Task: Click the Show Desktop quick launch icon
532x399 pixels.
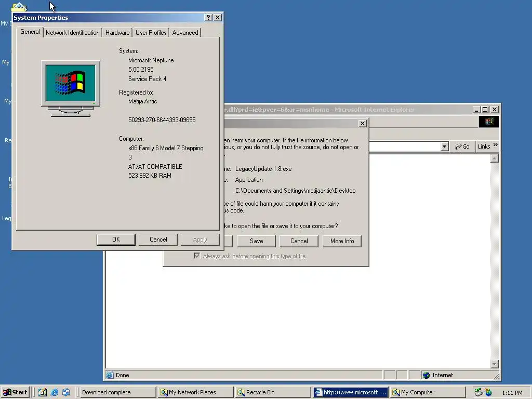Action: pos(43,392)
